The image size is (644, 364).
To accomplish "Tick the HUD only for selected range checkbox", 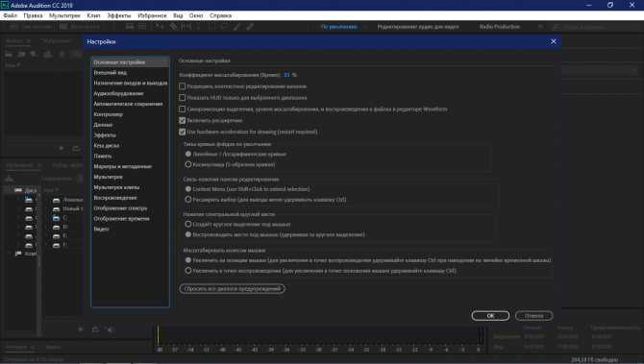I will click(182, 98).
